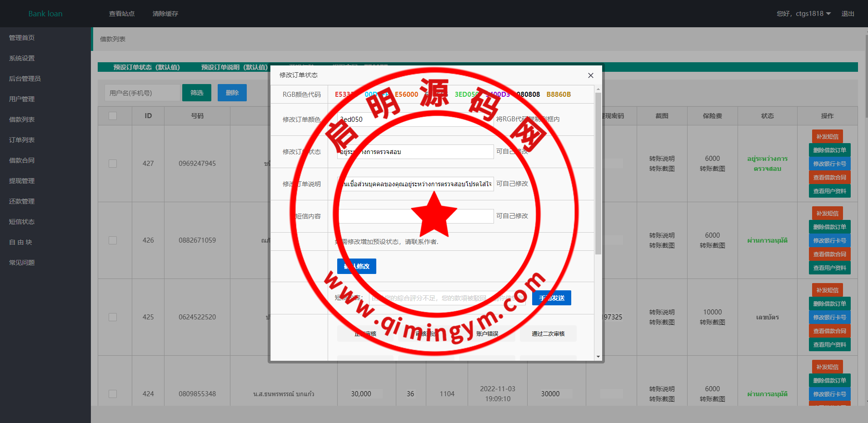Open 系统设置 from the sidebar
The width and height of the screenshot is (868, 423).
coord(22,58)
